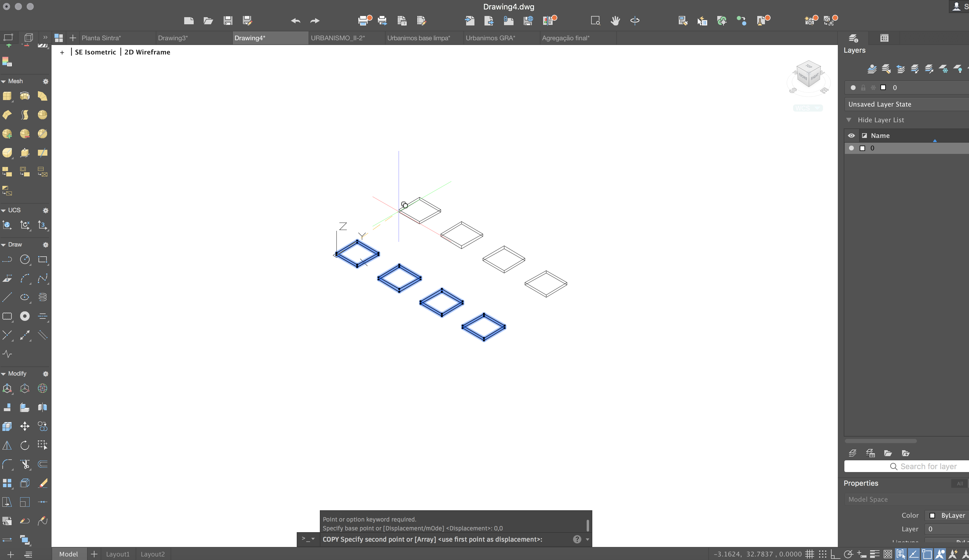Collapse the UCS tool group
This screenshot has height=560, width=969.
click(x=4, y=211)
